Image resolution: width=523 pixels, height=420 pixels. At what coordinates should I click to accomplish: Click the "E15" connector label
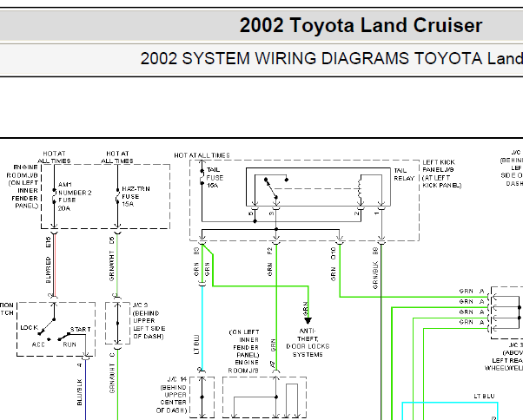[x=49, y=242]
